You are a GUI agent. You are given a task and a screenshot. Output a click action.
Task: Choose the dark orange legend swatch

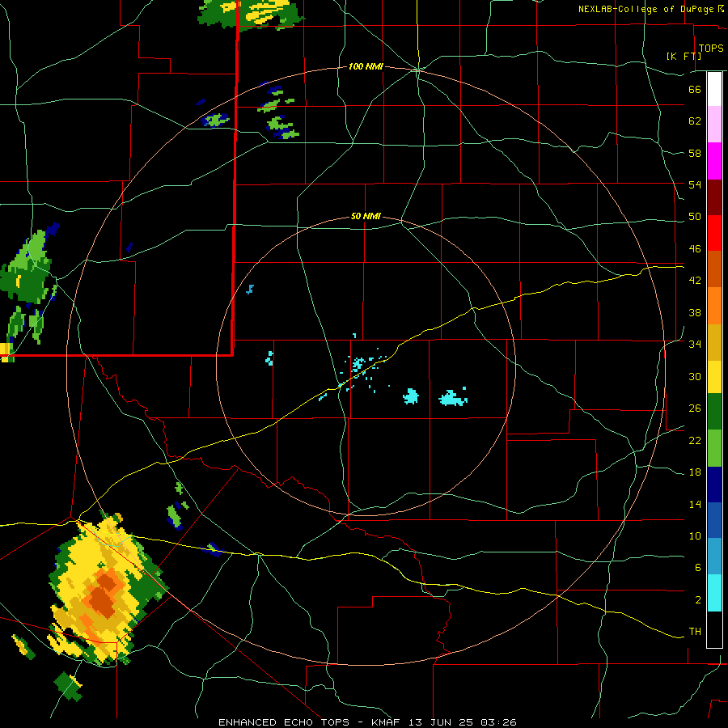[x=714, y=269]
